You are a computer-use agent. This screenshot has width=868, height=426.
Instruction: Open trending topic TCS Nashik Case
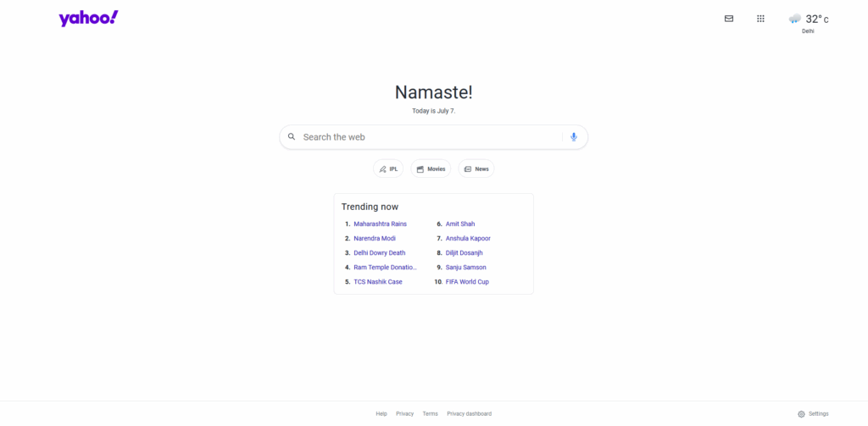click(x=378, y=282)
